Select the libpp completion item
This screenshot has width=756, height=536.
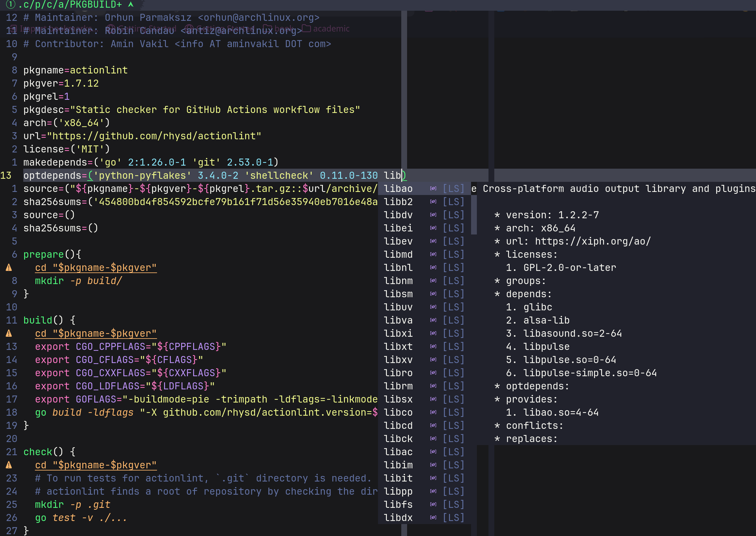(424, 491)
